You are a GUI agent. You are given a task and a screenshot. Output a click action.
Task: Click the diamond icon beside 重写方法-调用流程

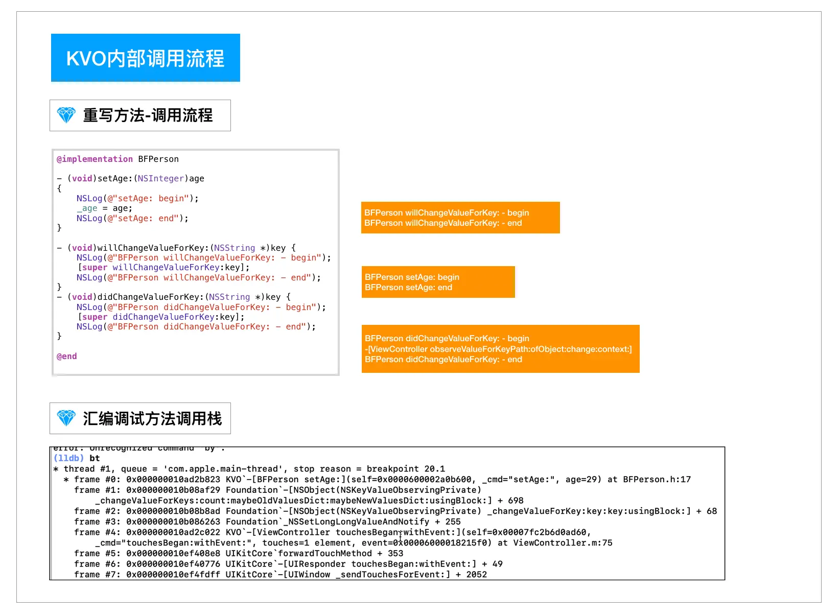[x=66, y=115]
